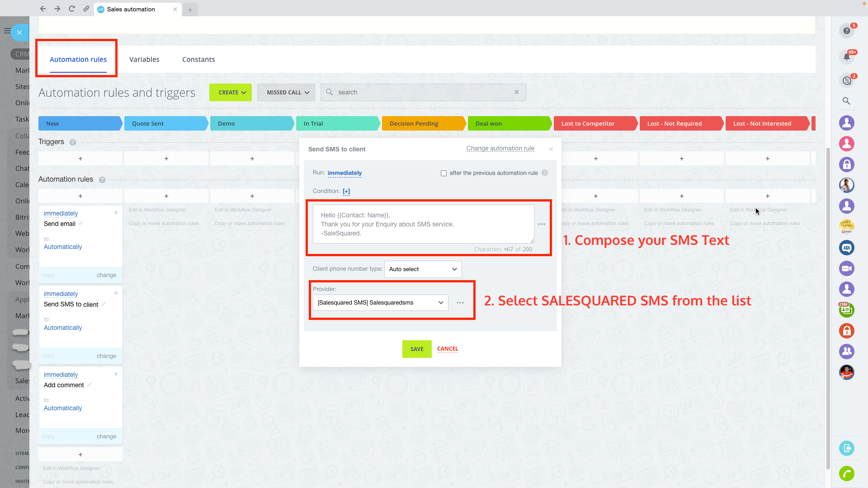Click the search magnifier in right sidebar
The width and height of the screenshot is (868, 488).
click(846, 101)
